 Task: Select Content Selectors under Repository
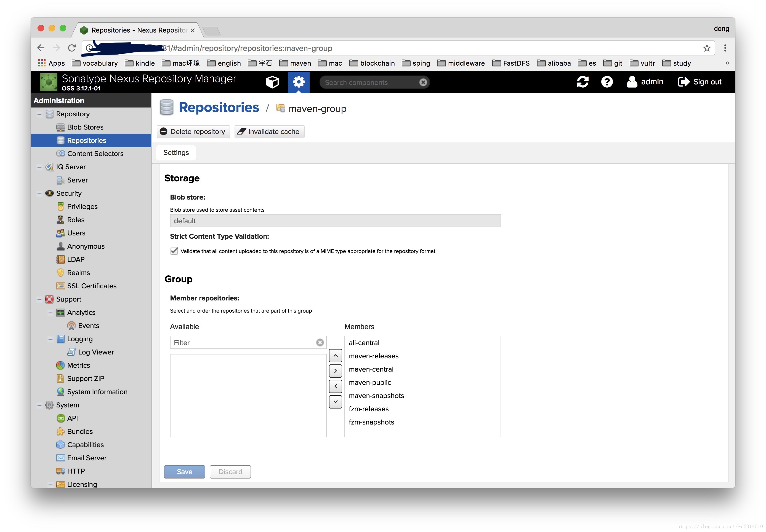click(x=95, y=153)
